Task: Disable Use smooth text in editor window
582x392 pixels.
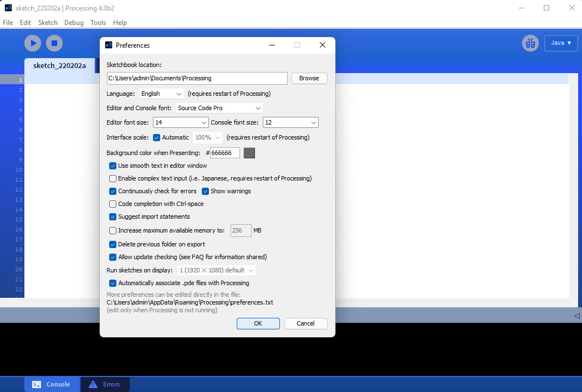Action: [113, 166]
